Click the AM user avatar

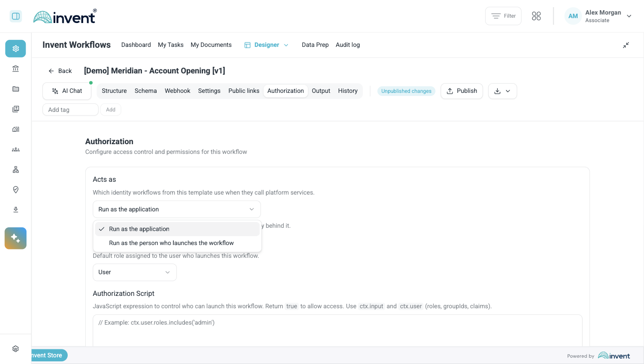click(573, 16)
